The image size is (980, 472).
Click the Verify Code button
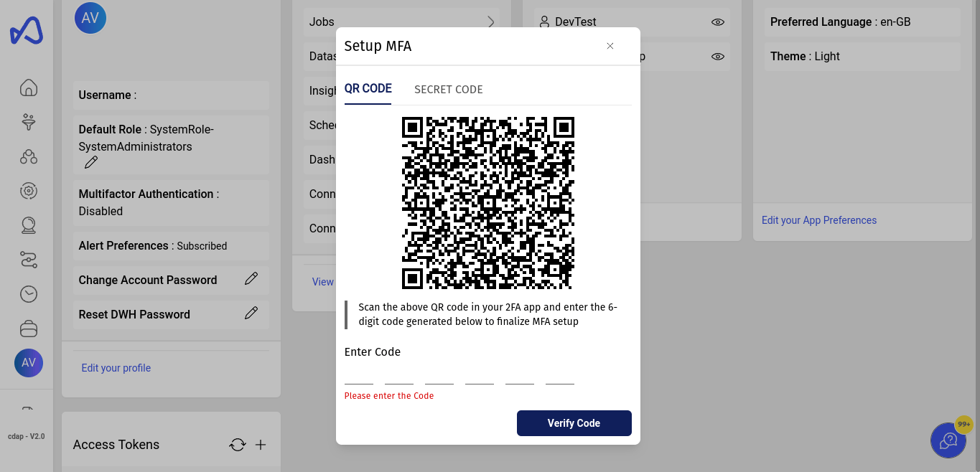pyautogui.click(x=574, y=423)
